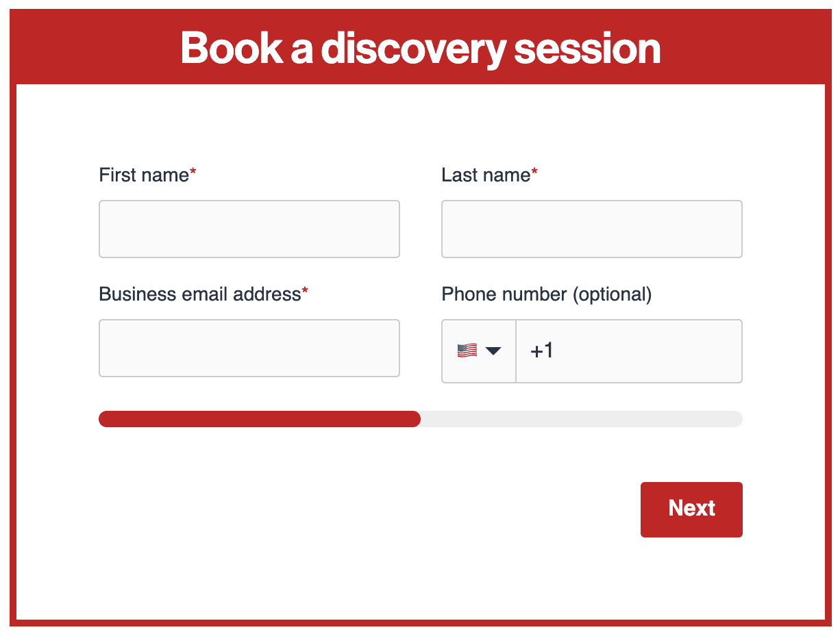Click the red filled part of progress bar
This screenshot has height=634, width=840.
(x=259, y=419)
